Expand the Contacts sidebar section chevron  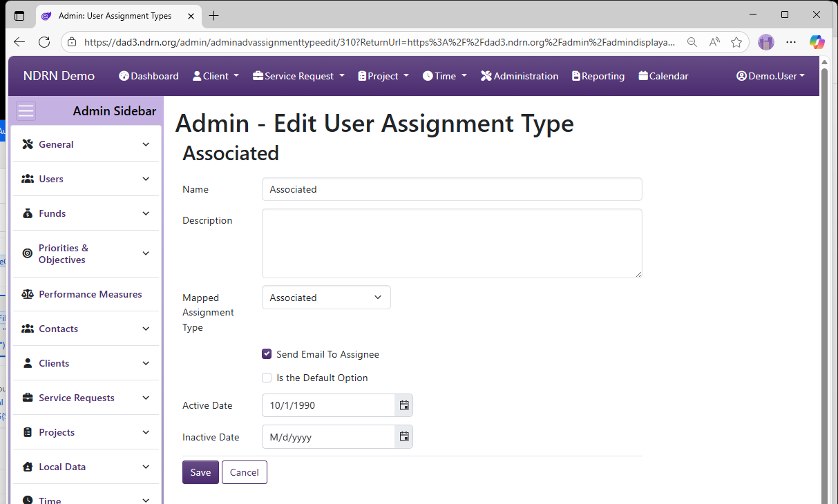pos(146,329)
